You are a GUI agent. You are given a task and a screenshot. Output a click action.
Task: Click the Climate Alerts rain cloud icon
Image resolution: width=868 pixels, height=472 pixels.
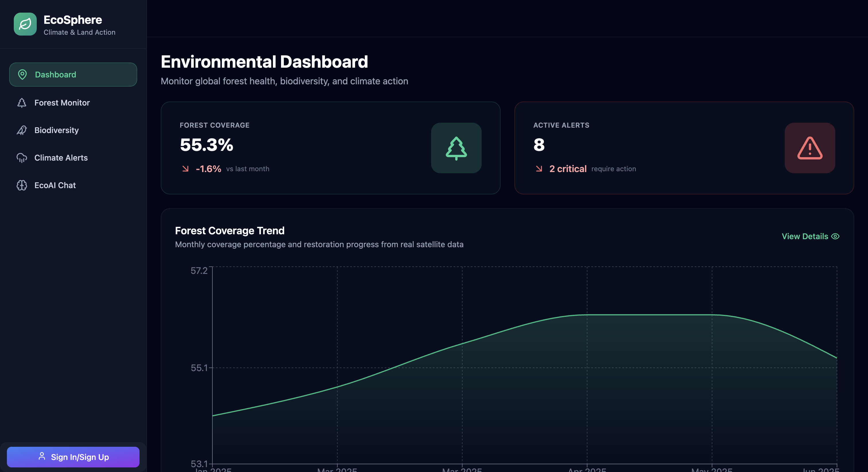coord(22,158)
